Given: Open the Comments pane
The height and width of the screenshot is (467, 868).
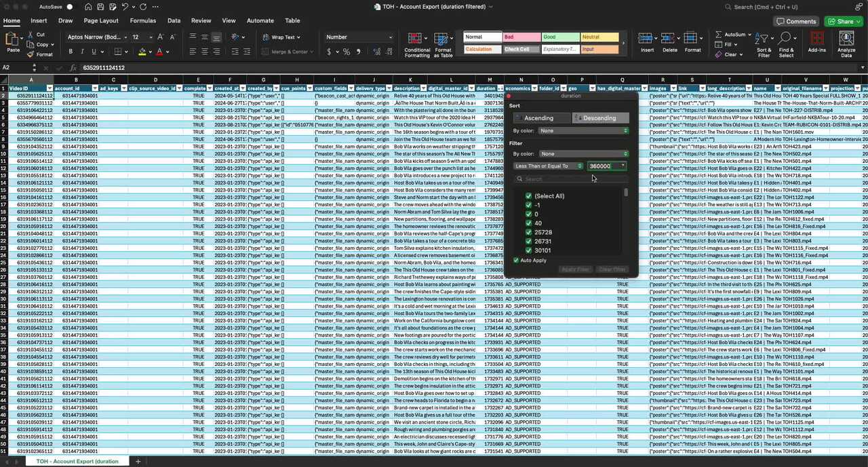Looking at the screenshot, I should coord(796,21).
